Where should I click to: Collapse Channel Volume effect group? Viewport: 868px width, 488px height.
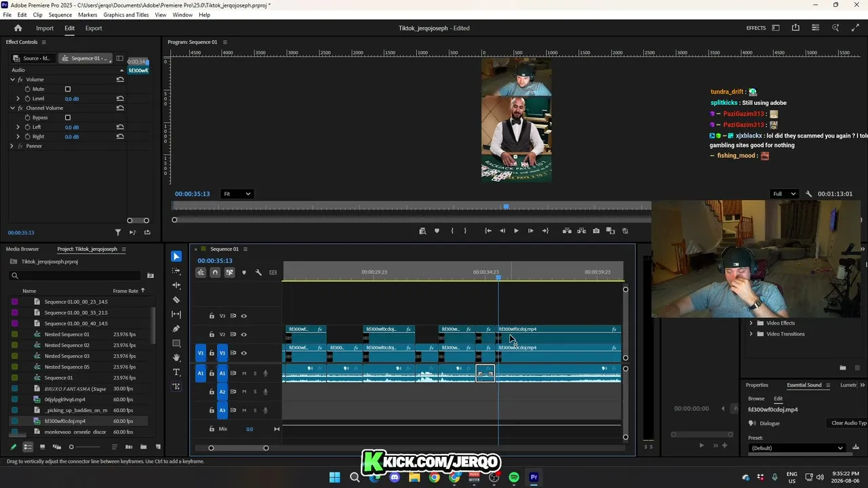pos(12,108)
